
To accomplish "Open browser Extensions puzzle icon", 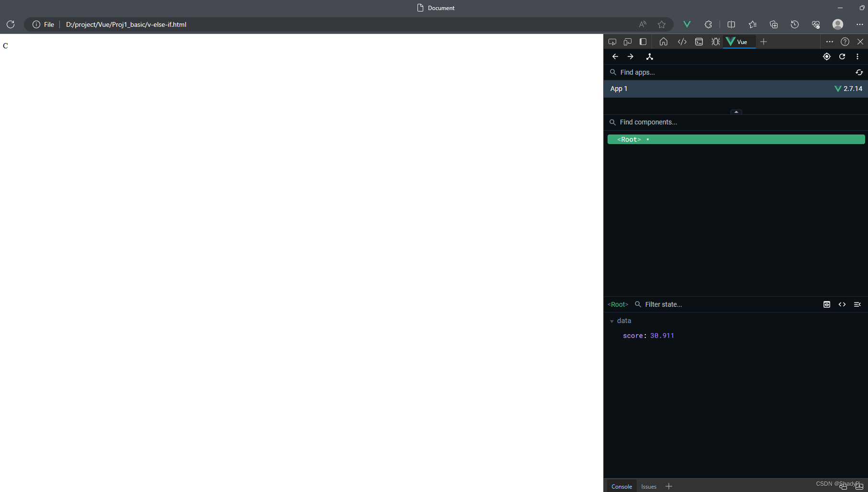I will (x=708, y=24).
